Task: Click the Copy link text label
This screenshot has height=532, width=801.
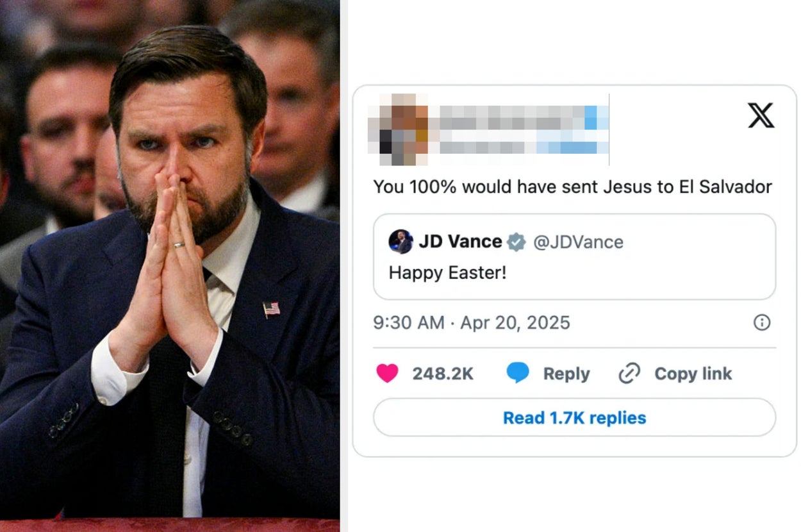Action: coord(692,374)
